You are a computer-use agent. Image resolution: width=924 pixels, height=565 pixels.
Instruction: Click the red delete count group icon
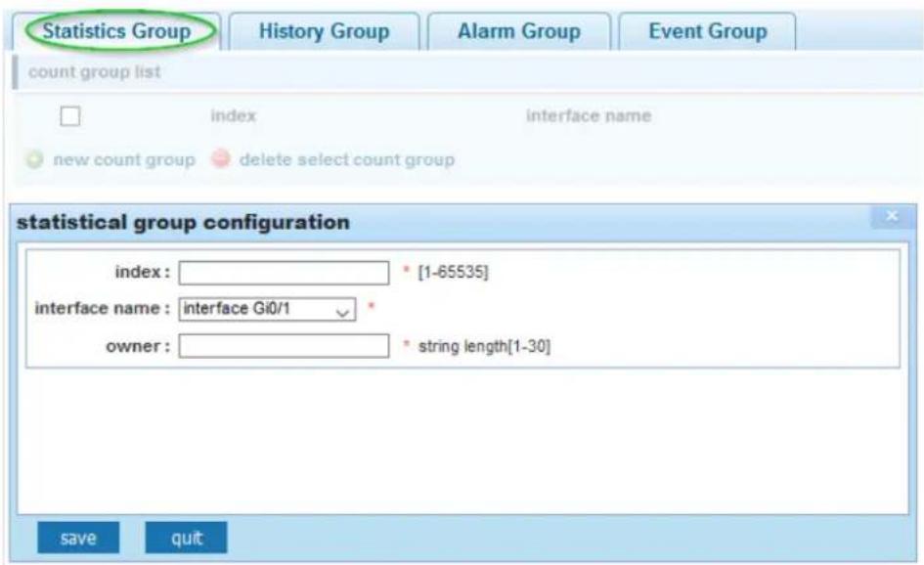point(221,159)
